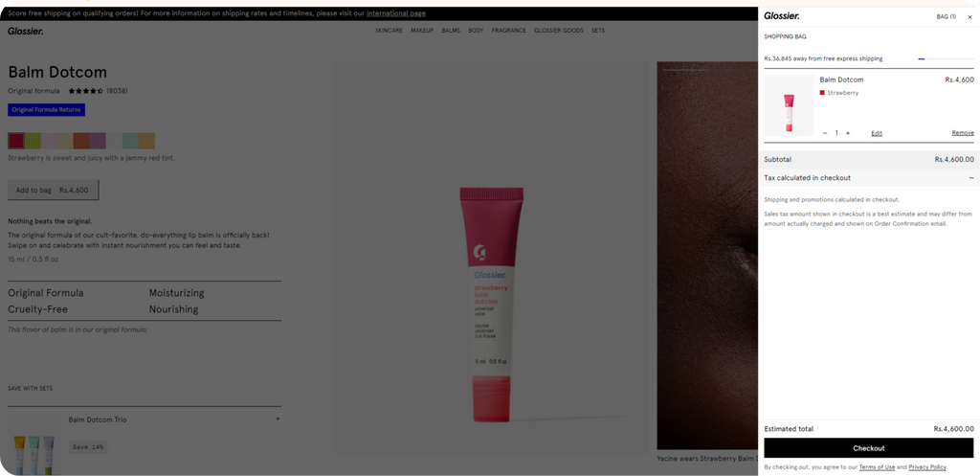The height and width of the screenshot is (476, 980).
Task: Open the (8038) reviews count
Action: tap(117, 91)
